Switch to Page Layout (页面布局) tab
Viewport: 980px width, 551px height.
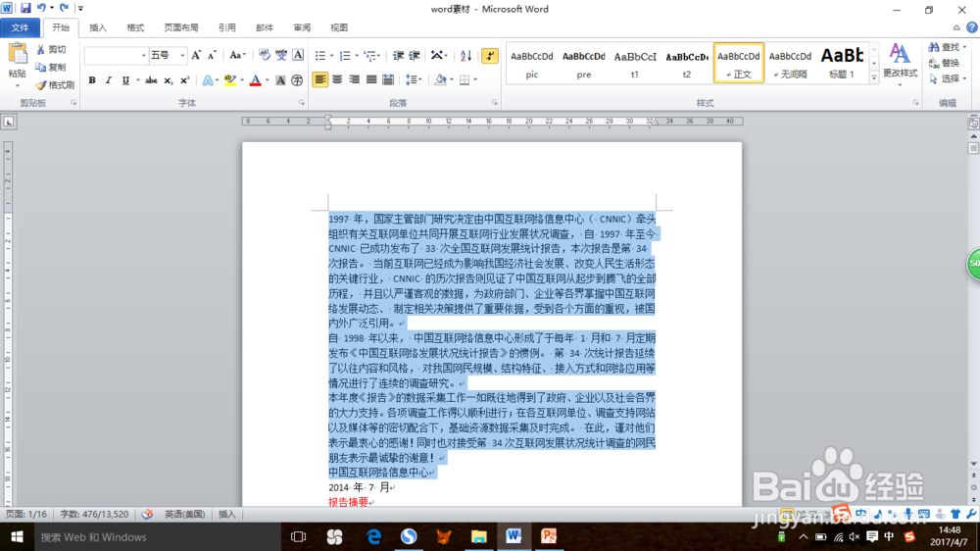[x=181, y=27]
